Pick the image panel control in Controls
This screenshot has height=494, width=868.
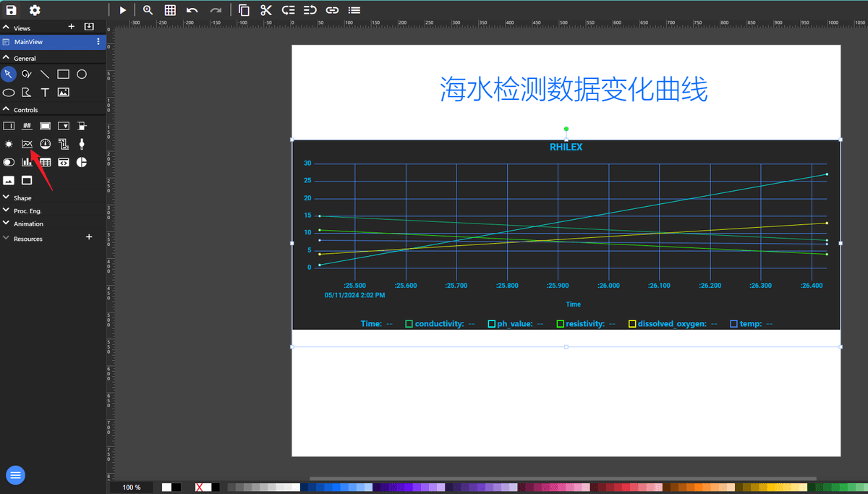[9, 180]
